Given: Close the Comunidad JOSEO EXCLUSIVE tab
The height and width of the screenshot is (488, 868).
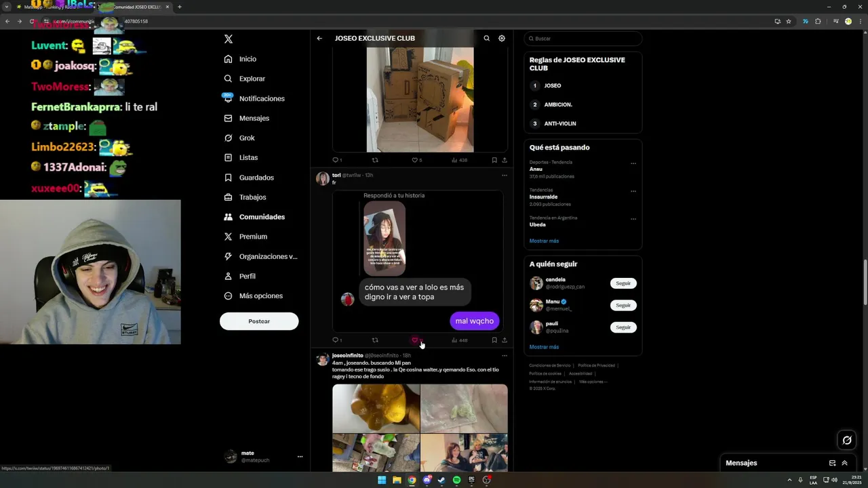Looking at the screenshot, I should tap(167, 7).
